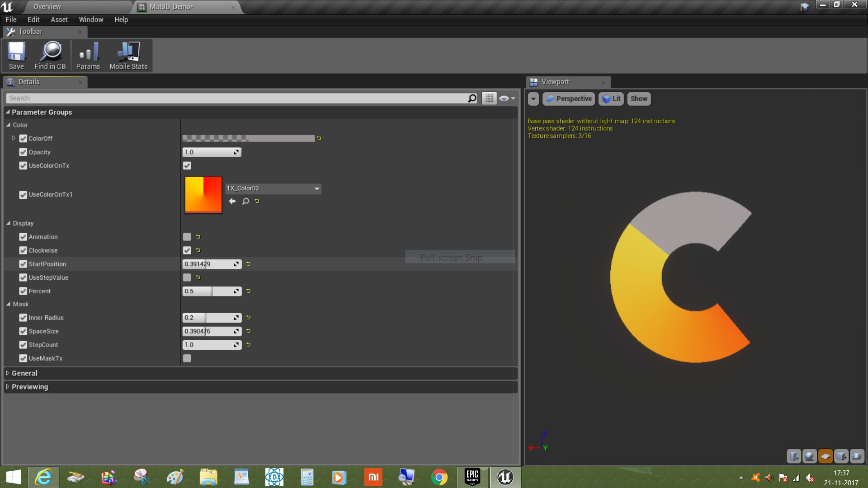The image size is (868, 488).
Task: Reset StartPosition to default value
Action: pos(248,264)
